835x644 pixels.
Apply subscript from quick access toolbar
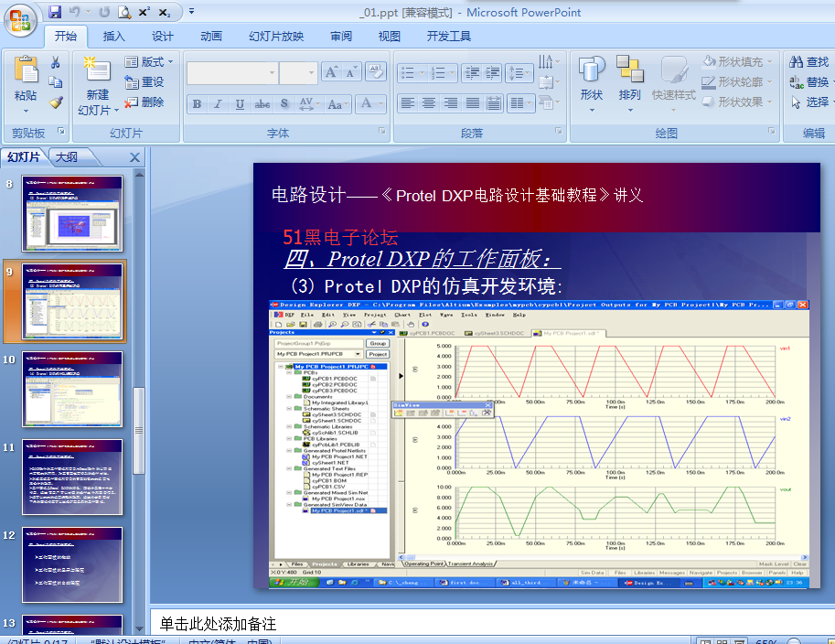(165, 12)
